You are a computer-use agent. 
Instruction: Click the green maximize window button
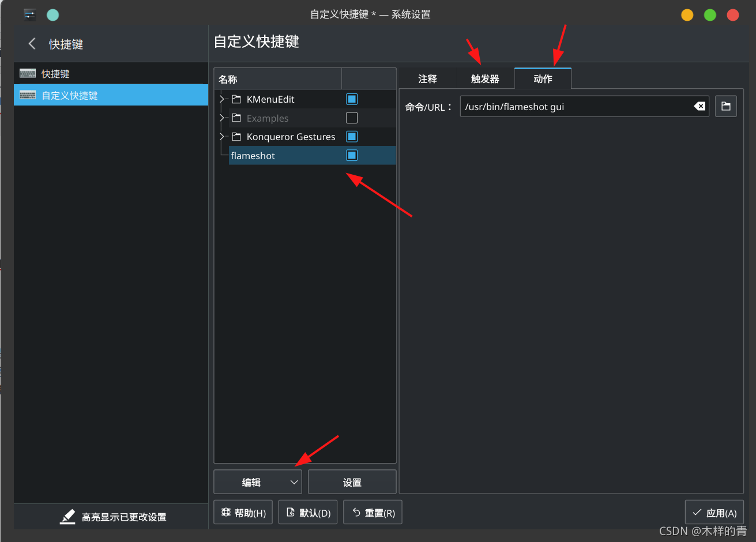click(x=710, y=15)
